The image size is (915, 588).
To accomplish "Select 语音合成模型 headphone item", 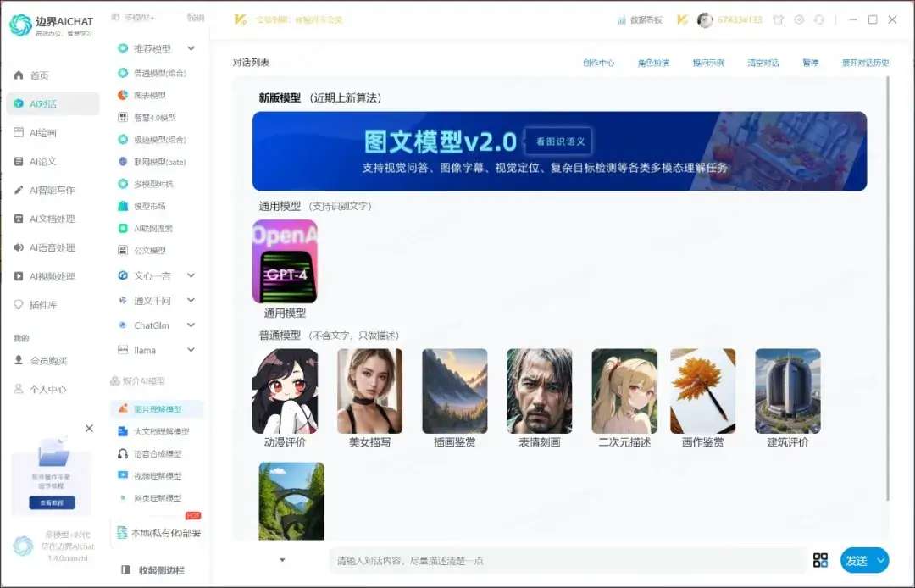I will [157, 454].
